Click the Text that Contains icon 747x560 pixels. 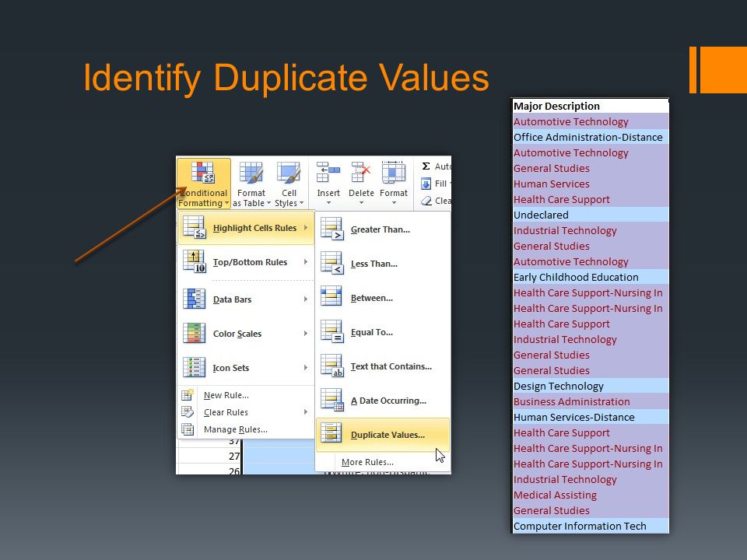331,366
